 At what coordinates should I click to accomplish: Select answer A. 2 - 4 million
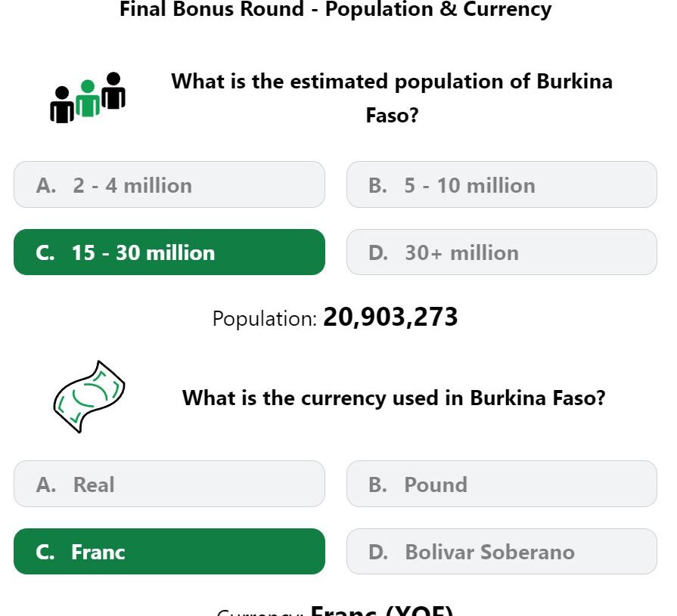pyautogui.click(x=169, y=184)
